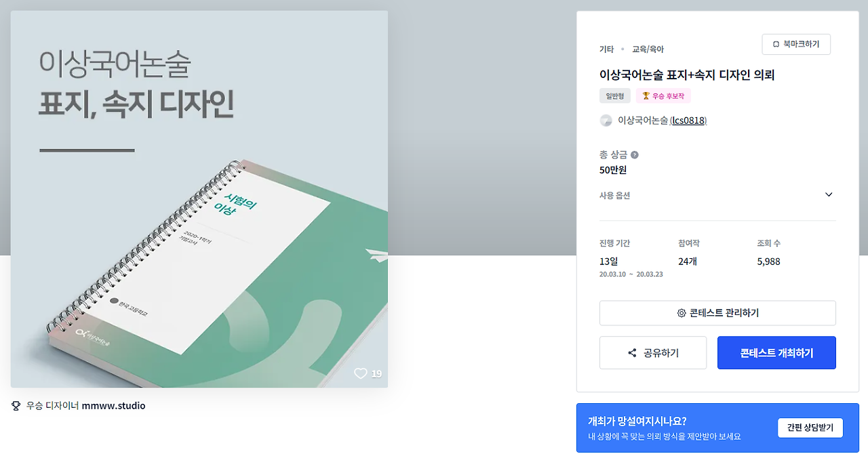Click the 공유하기 button

tap(653, 353)
